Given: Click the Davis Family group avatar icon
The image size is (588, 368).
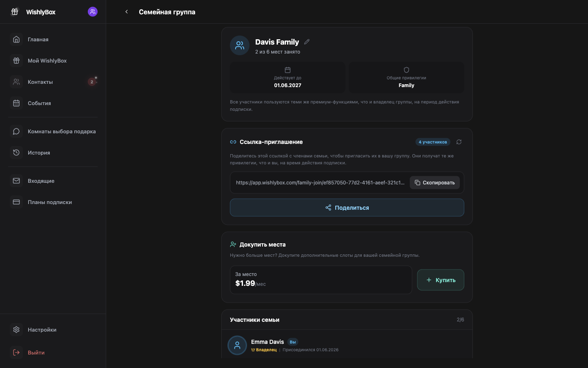Looking at the screenshot, I should (240, 45).
